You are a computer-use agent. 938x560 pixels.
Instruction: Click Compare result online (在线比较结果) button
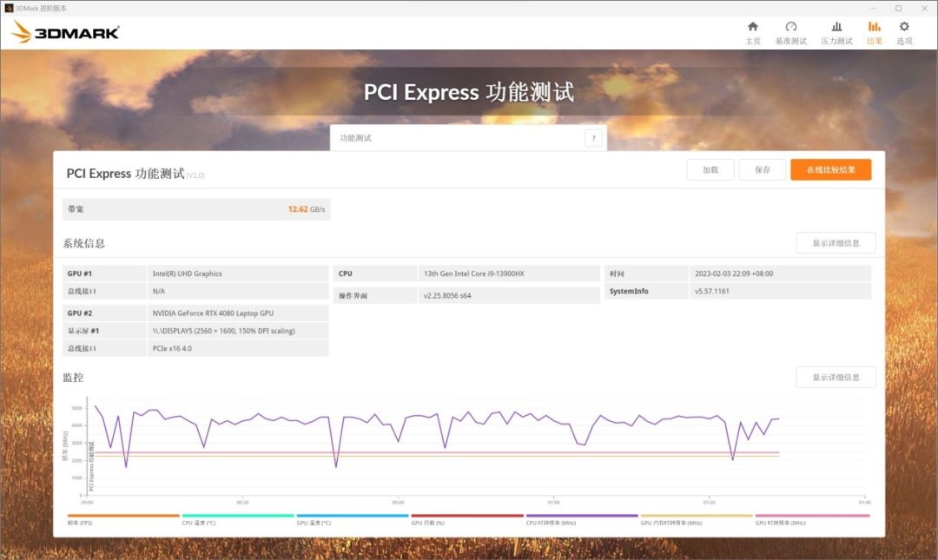(830, 170)
